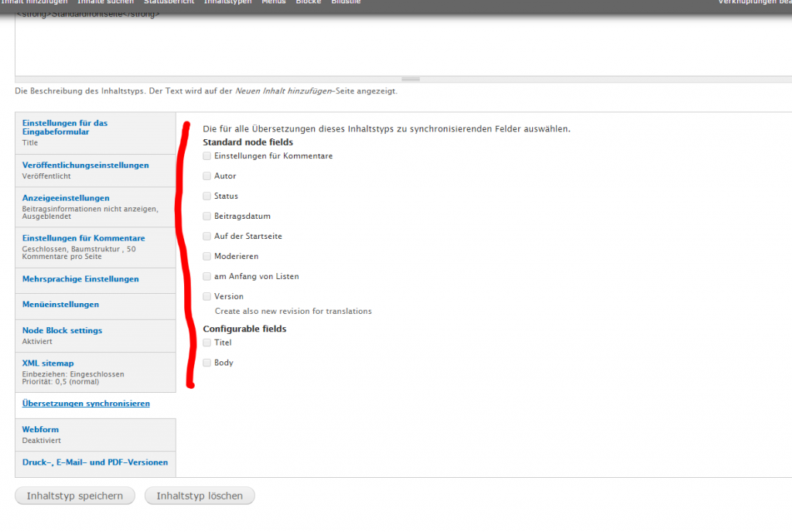
Task: Select the 'Mehrsprachige Einstellungen' tab
Action: (x=80, y=279)
